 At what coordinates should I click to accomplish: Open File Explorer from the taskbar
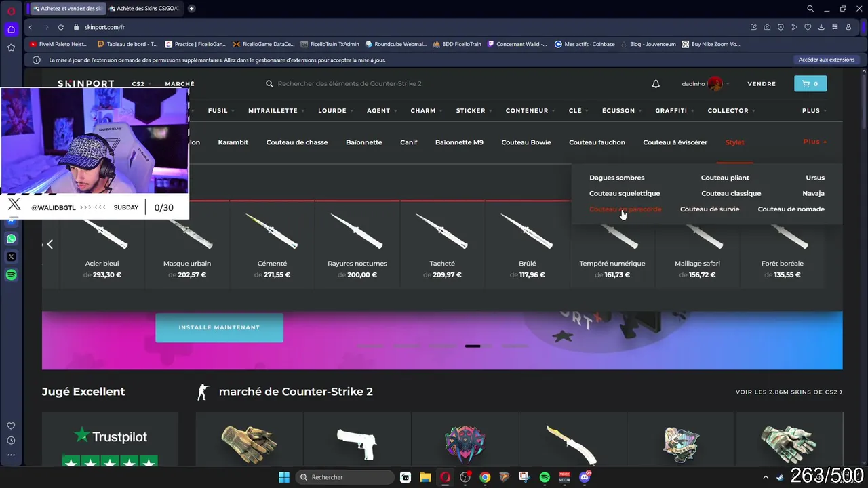(425, 477)
